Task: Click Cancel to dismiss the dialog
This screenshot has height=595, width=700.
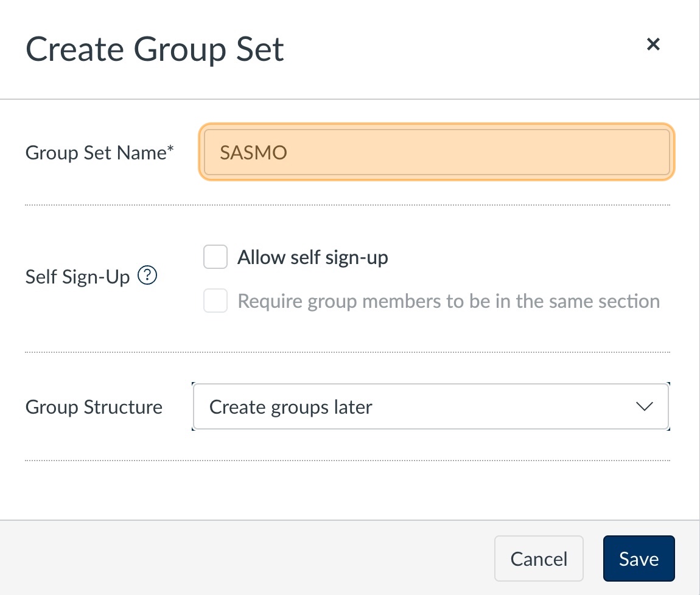Action: [x=538, y=558]
